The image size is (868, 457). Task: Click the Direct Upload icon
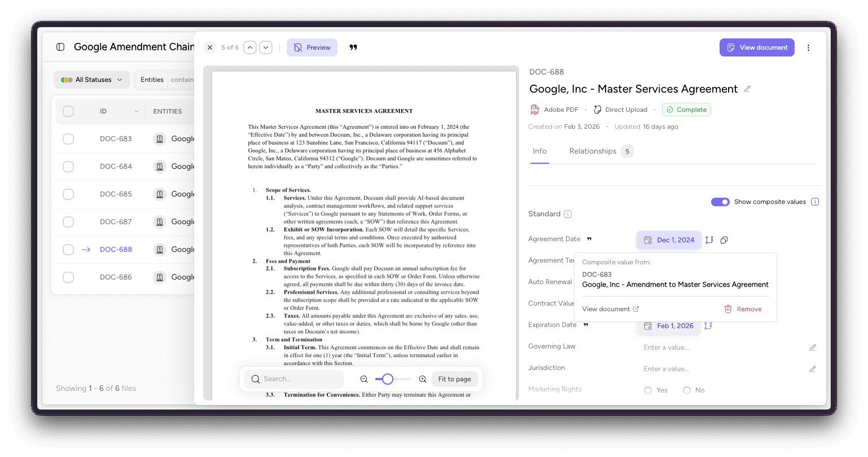[x=597, y=110]
